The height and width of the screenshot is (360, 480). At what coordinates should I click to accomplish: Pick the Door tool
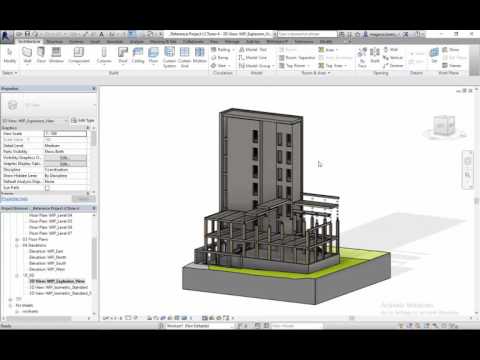(x=41, y=55)
